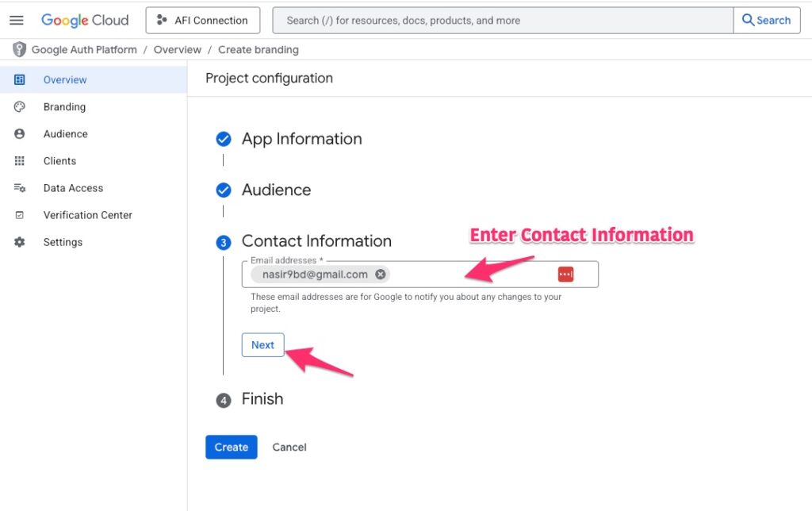Click the Settings gear icon in sidebar
This screenshot has height=511, width=812.
[20, 242]
